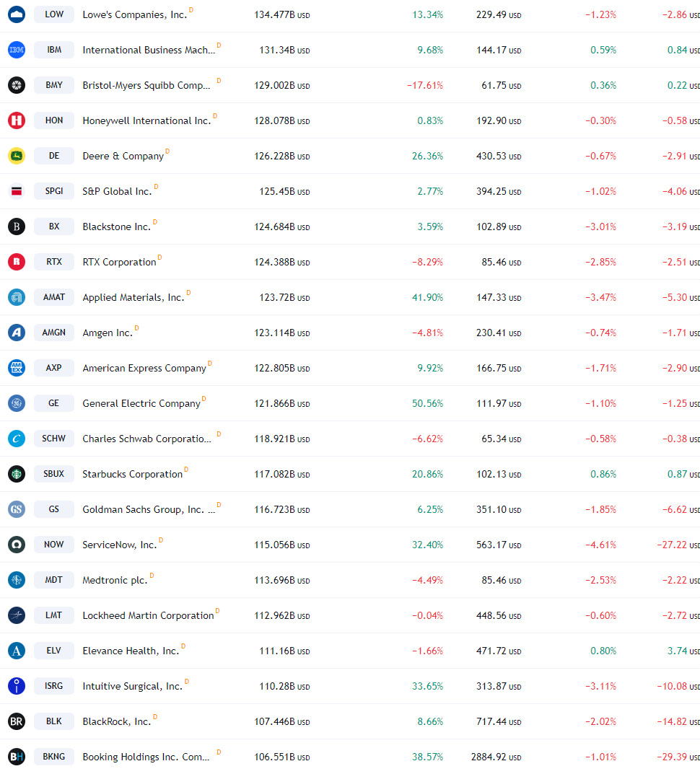Open BlackRock, Inc. link
Viewport: 700px width, 774px height.
coord(117,721)
